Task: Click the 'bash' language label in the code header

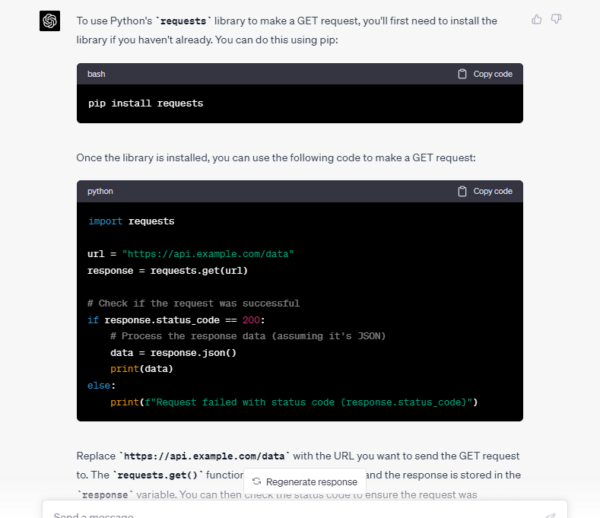Action: point(97,74)
